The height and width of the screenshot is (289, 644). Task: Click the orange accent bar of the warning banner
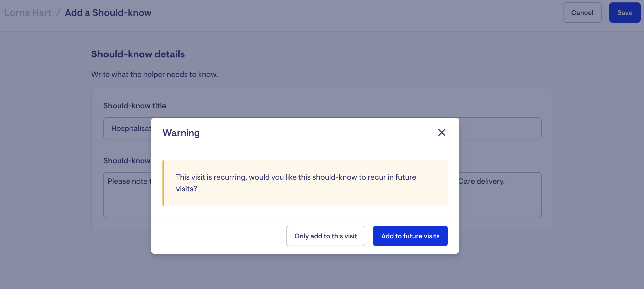(x=163, y=183)
